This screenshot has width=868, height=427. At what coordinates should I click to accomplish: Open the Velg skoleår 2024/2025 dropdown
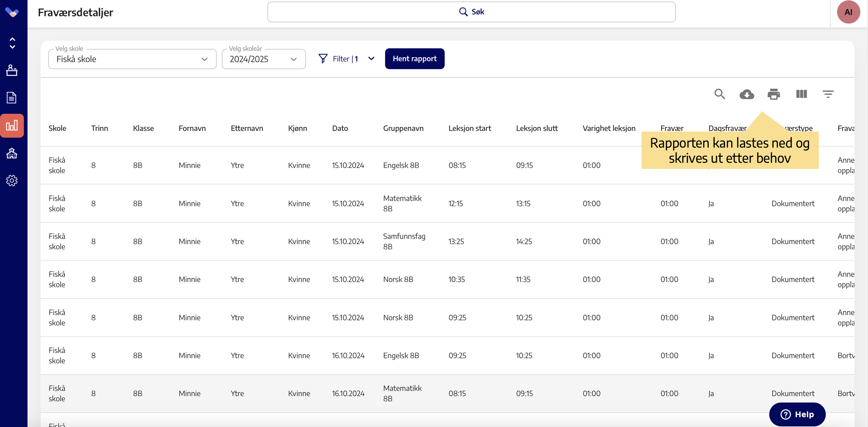pos(263,59)
